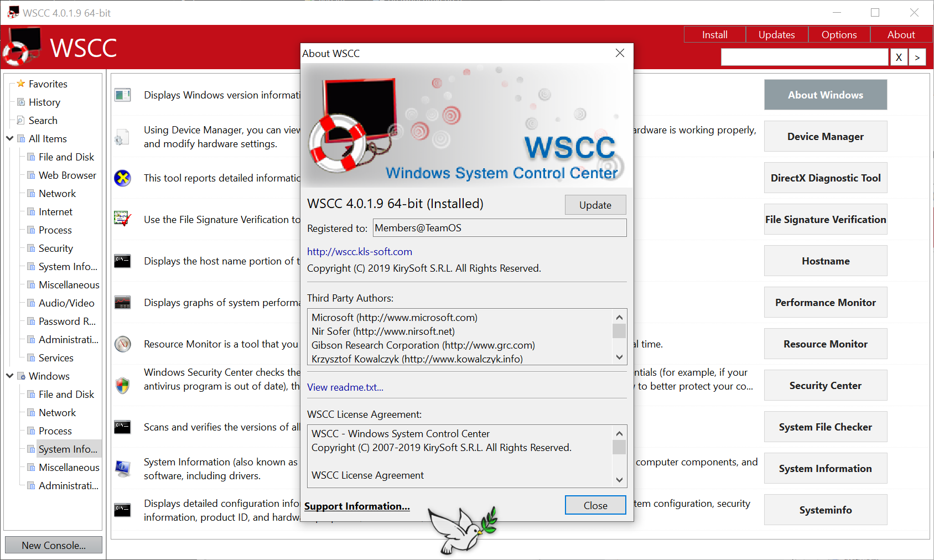
Task: Select File and Disk under All Items
Action: pyautogui.click(x=66, y=157)
